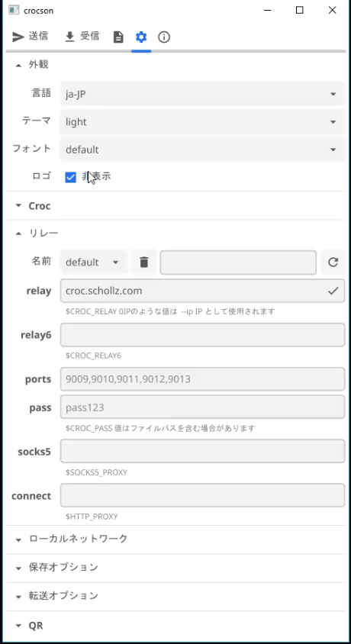This screenshot has width=351, height=644.
Task: Open the 言語 ja-JP dropdown
Action: pos(202,94)
